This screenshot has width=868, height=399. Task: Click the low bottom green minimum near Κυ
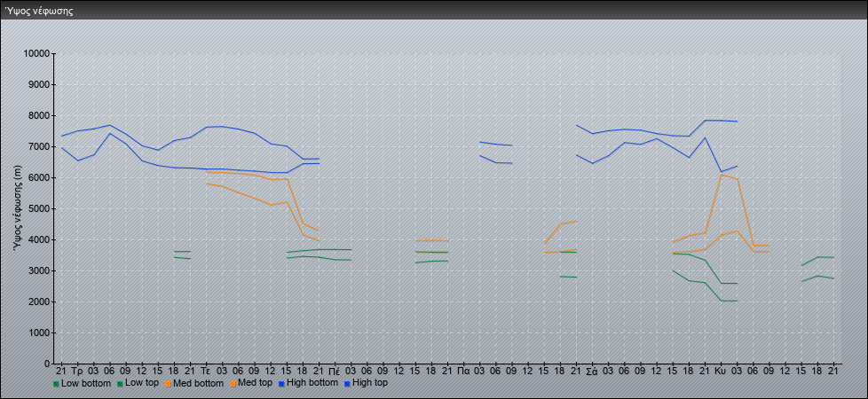(721, 301)
